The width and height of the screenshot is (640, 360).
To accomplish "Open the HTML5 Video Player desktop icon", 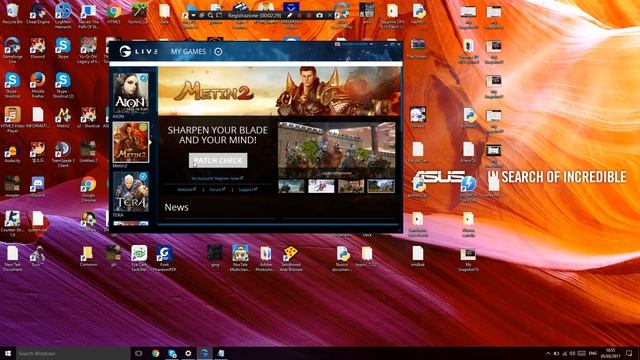I will point(12,119).
